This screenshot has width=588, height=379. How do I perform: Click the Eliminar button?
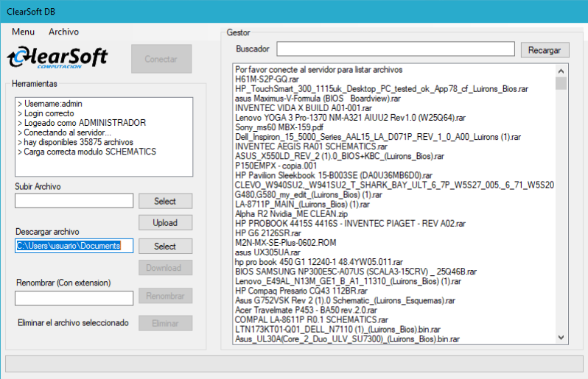point(165,323)
